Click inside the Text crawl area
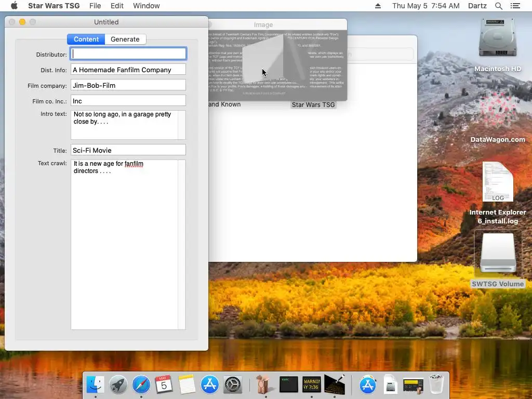The width and height of the screenshot is (532, 399). point(124,245)
